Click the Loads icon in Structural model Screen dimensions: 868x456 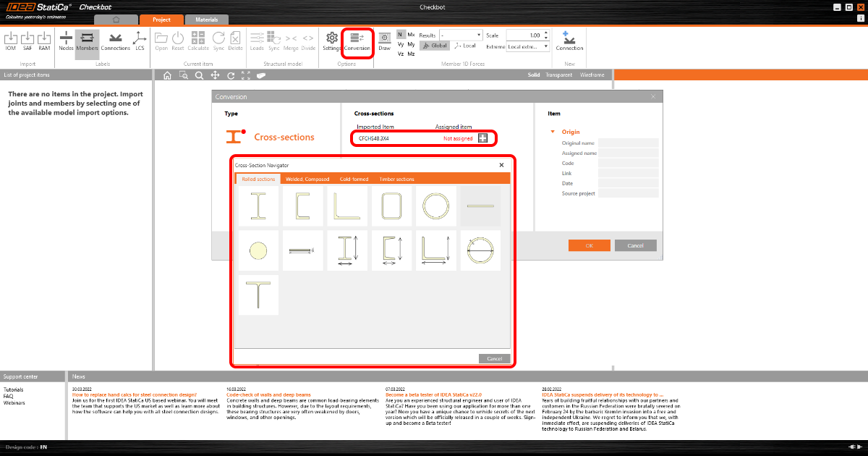(x=257, y=41)
